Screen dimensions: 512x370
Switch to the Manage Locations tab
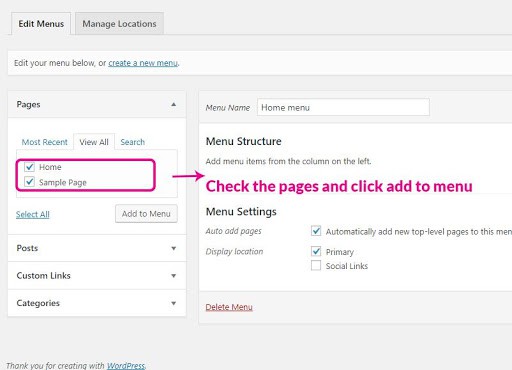coord(119,24)
